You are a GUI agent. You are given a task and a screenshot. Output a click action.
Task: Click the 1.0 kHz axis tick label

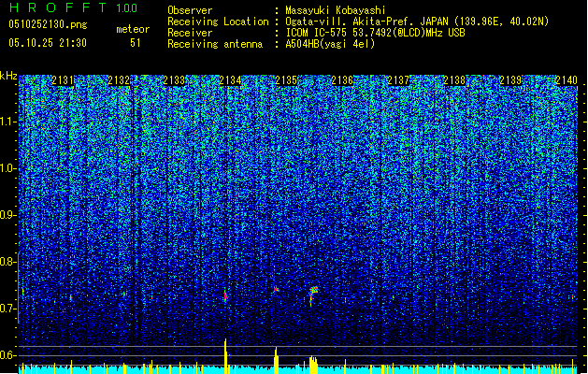(x=7, y=168)
